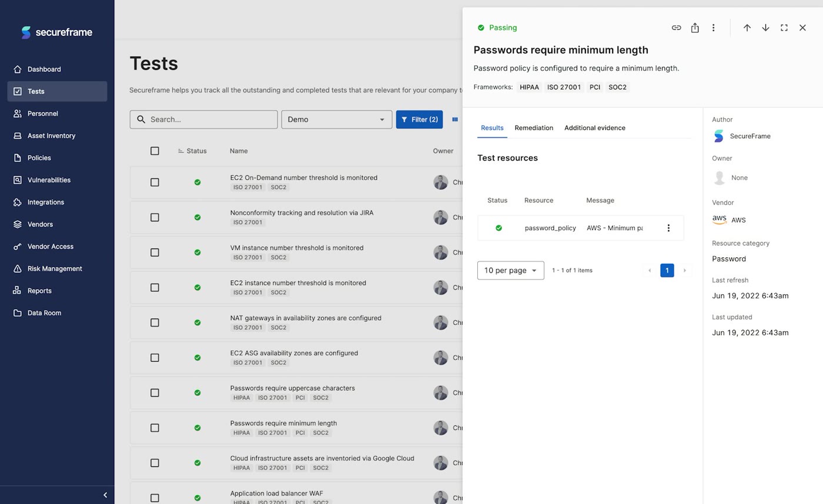This screenshot has height=504, width=823.
Task: Go to previous test with up arrow
Action: (x=747, y=28)
